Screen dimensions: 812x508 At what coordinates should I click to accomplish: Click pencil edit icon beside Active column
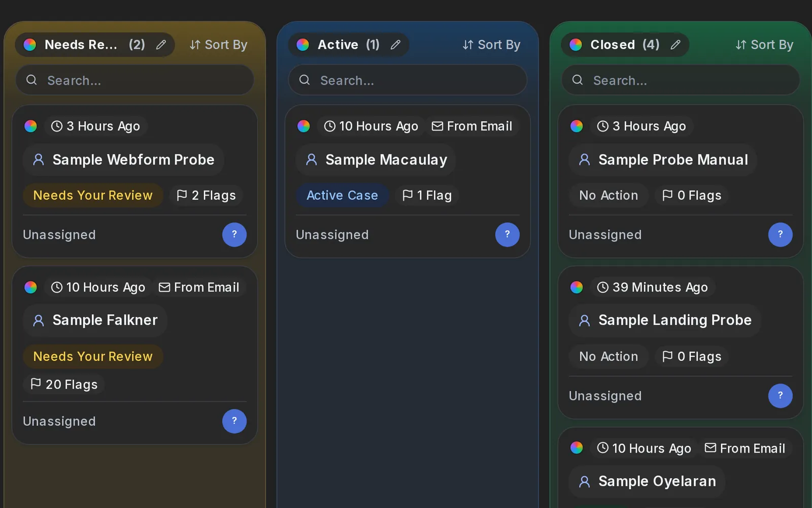pos(395,45)
